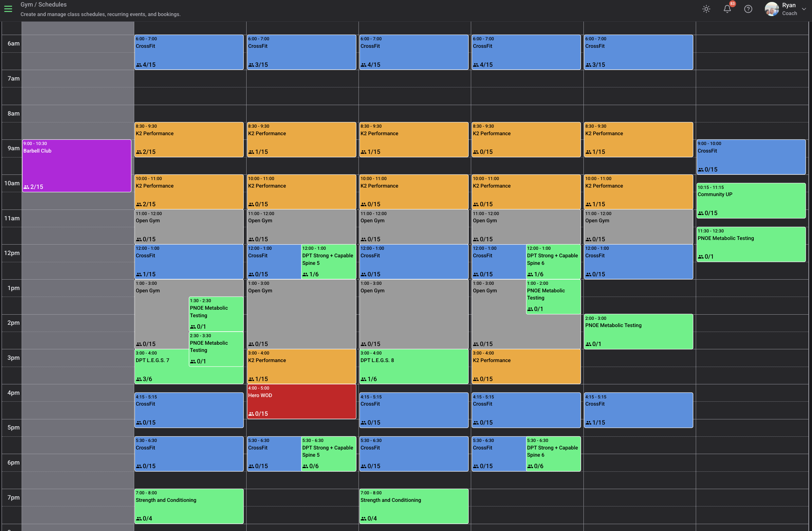The width and height of the screenshot is (812, 531).
Task: Open the notifications bell
Action: point(727,9)
